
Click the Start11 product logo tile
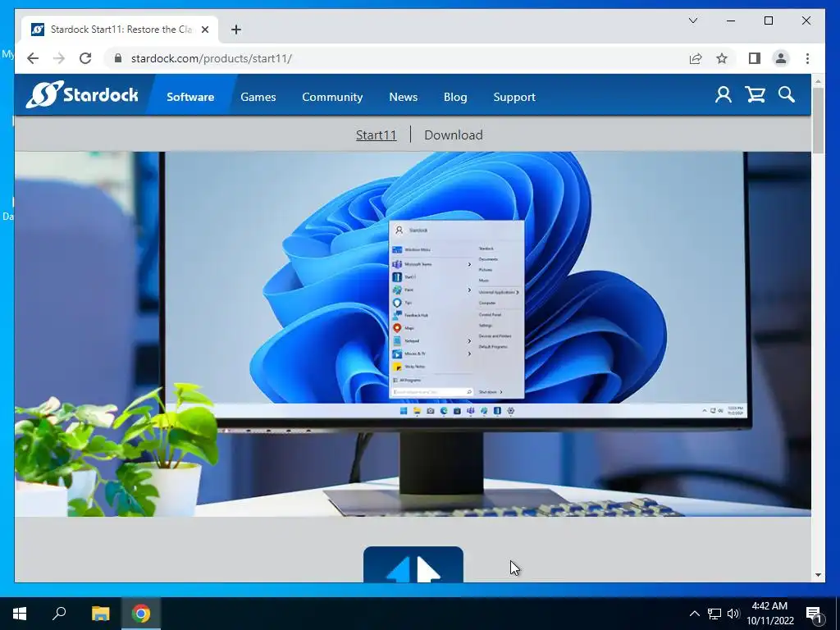pyautogui.click(x=413, y=564)
